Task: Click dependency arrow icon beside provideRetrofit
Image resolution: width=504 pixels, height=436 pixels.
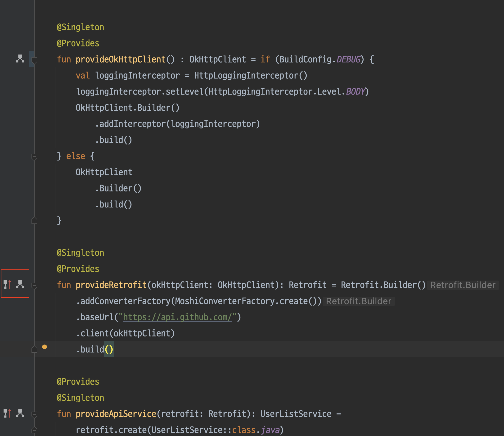Action: click(8, 284)
